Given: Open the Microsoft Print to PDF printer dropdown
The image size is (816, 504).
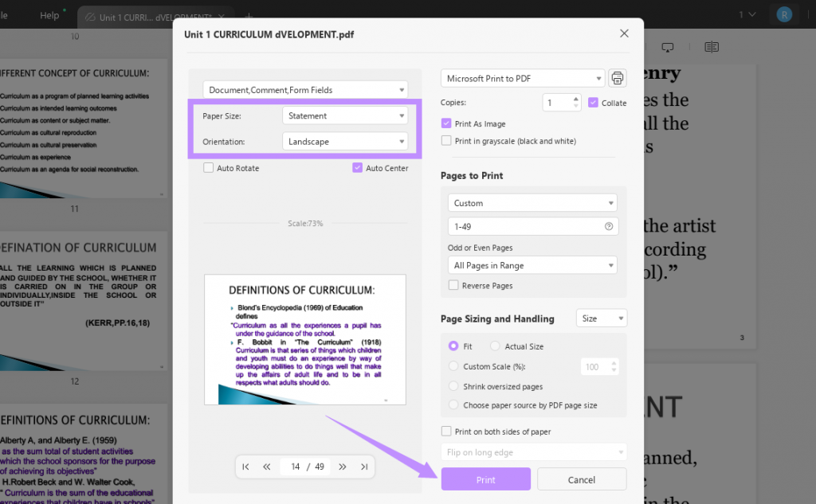Looking at the screenshot, I should coord(523,78).
